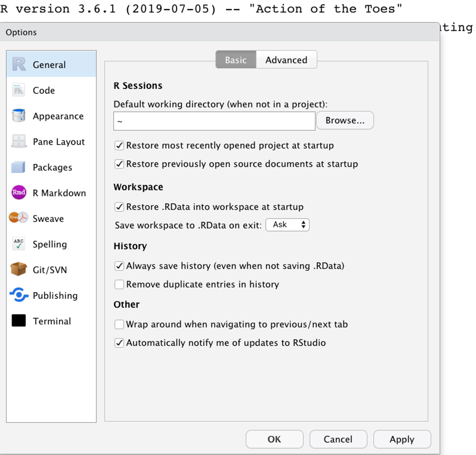Screen dimensions: 476x455
Task: Open the Sweave icon
Action: tap(18, 218)
